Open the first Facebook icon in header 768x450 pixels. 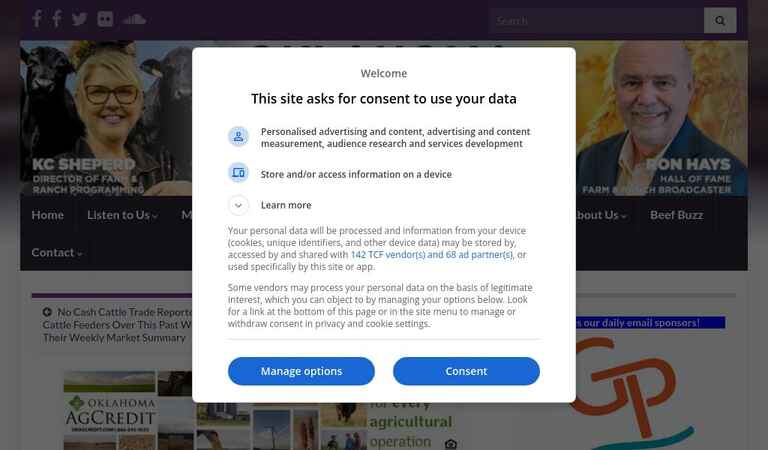tap(37, 19)
